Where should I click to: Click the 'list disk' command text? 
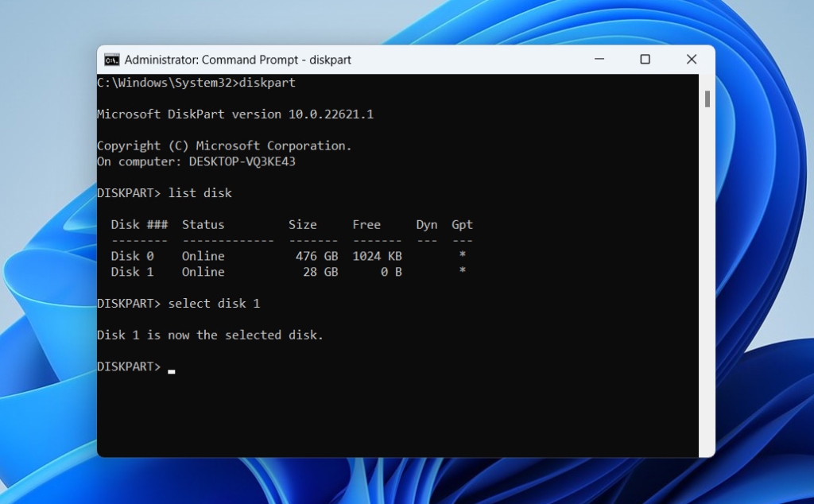200,192
